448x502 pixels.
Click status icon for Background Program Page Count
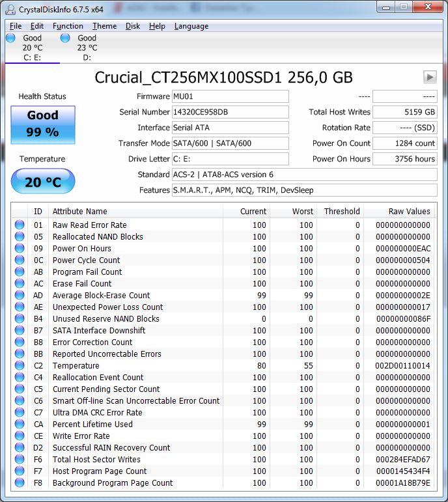20,482
